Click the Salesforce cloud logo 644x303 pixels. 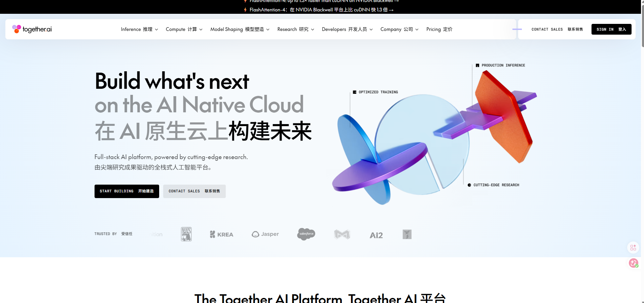(306, 234)
